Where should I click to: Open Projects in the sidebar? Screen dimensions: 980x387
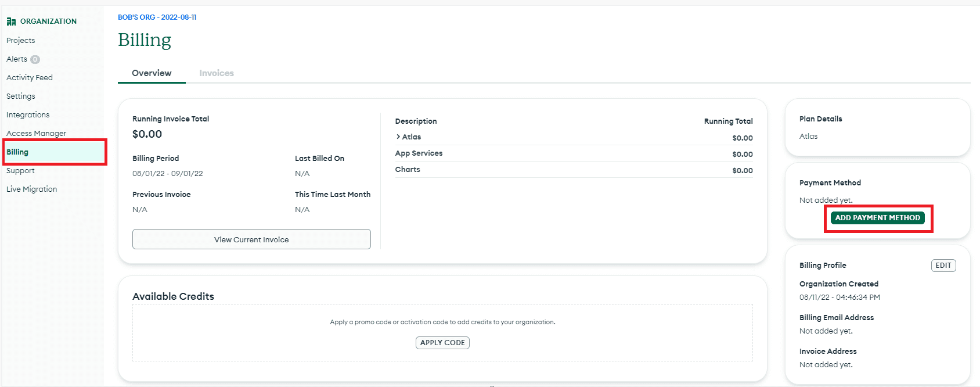[21, 41]
